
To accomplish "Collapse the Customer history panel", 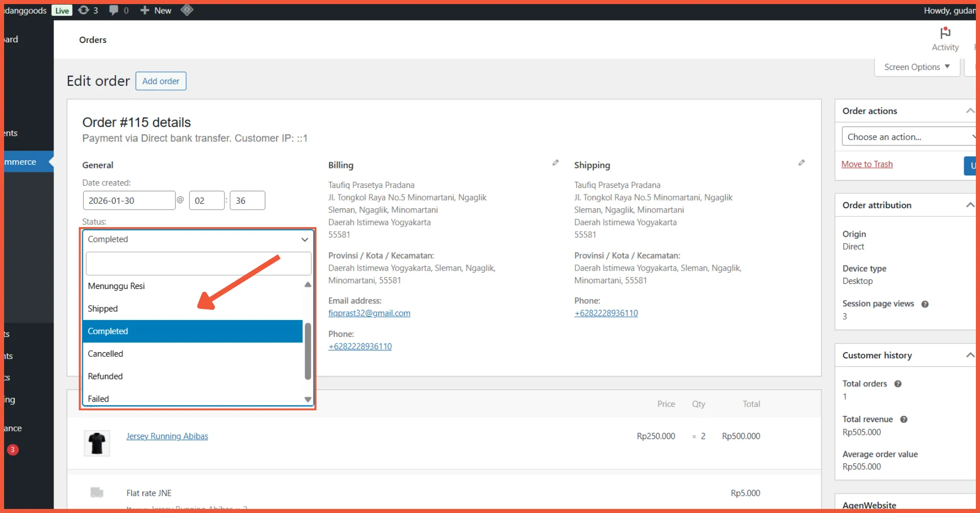I will (x=969, y=355).
